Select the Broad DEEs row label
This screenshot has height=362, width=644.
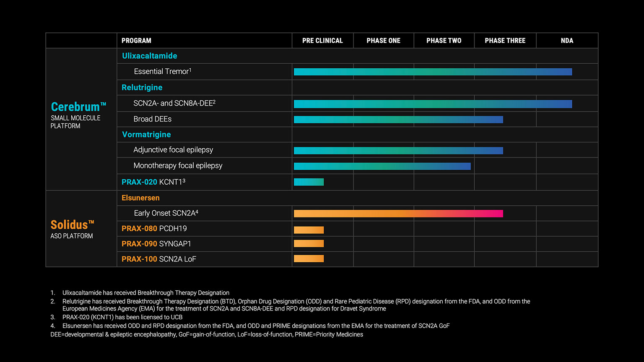(152, 119)
